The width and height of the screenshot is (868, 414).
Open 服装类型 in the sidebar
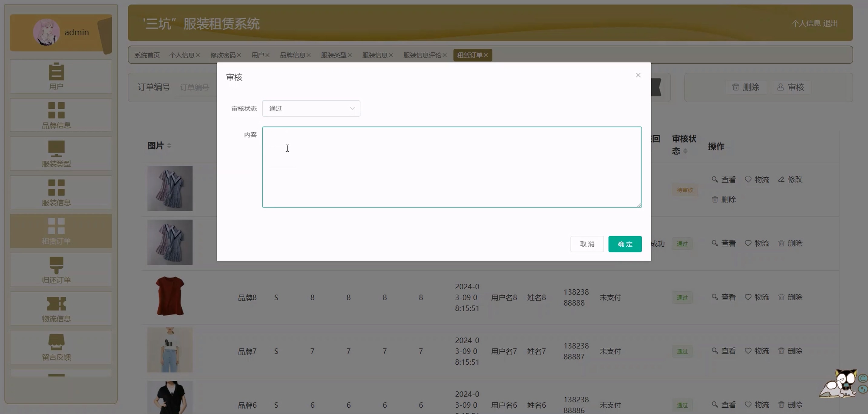[x=61, y=154]
